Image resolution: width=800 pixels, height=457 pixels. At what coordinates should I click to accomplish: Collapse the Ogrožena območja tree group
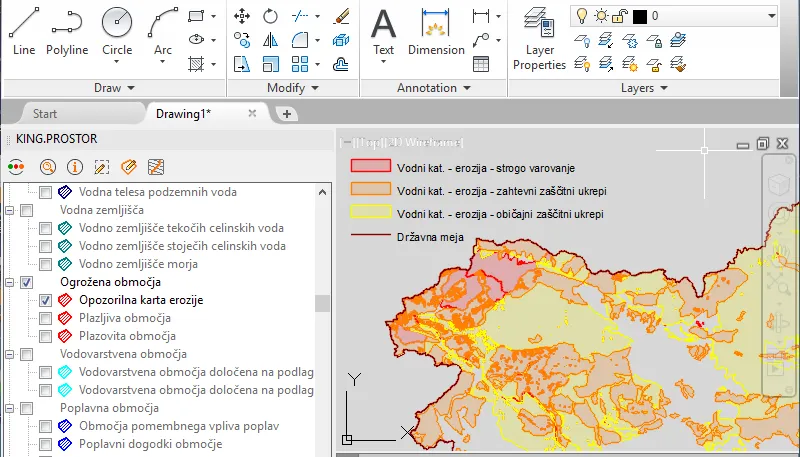point(10,282)
